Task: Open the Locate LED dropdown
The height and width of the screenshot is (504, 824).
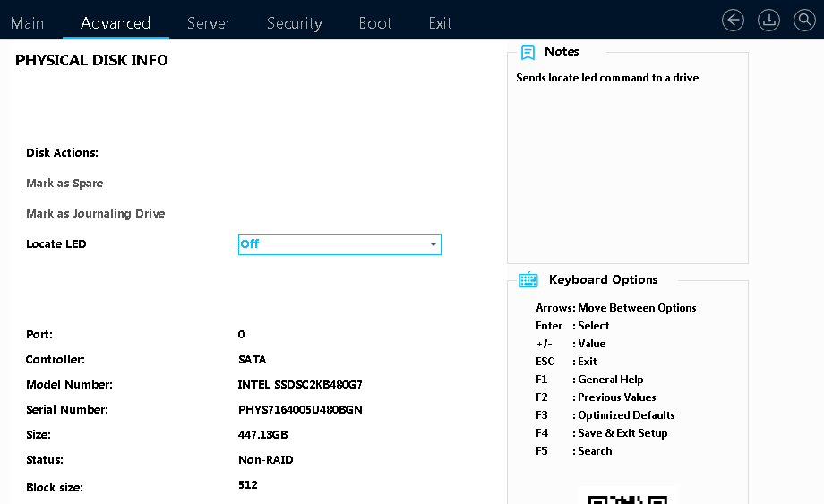Action: [x=339, y=244]
